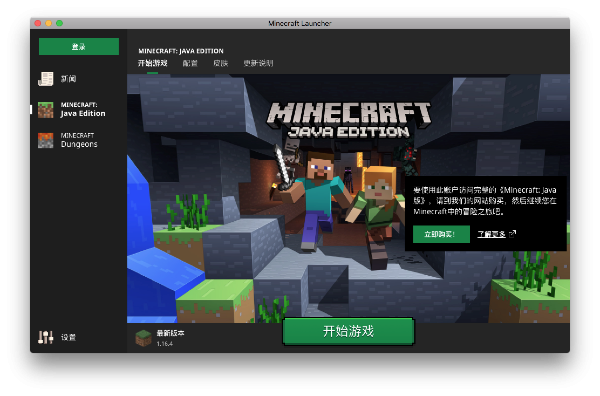Click the external link icon beside 了解更多
Image resolution: width=600 pixels, height=396 pixels.
click(513, 233)
